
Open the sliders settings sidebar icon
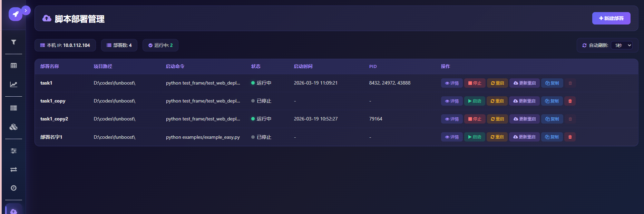tap(13, 151)
